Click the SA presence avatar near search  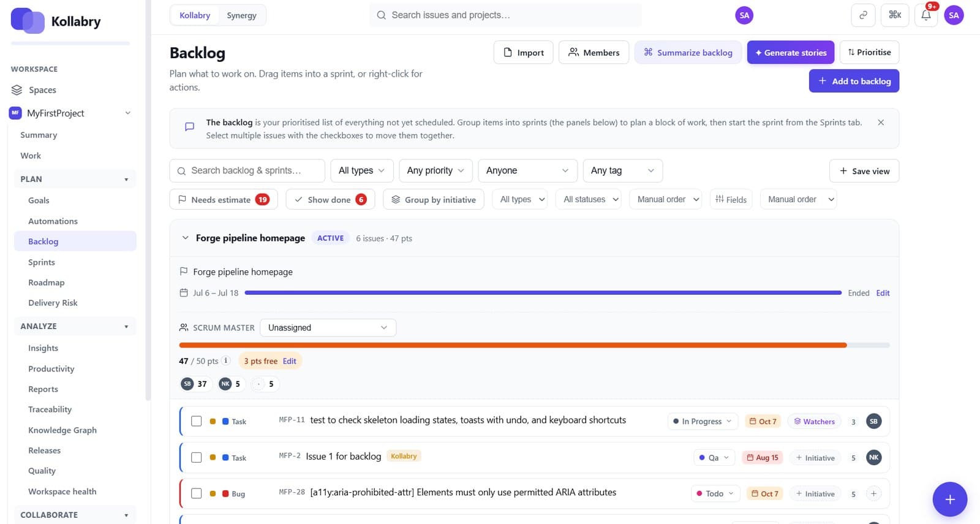tap(744, 15)
